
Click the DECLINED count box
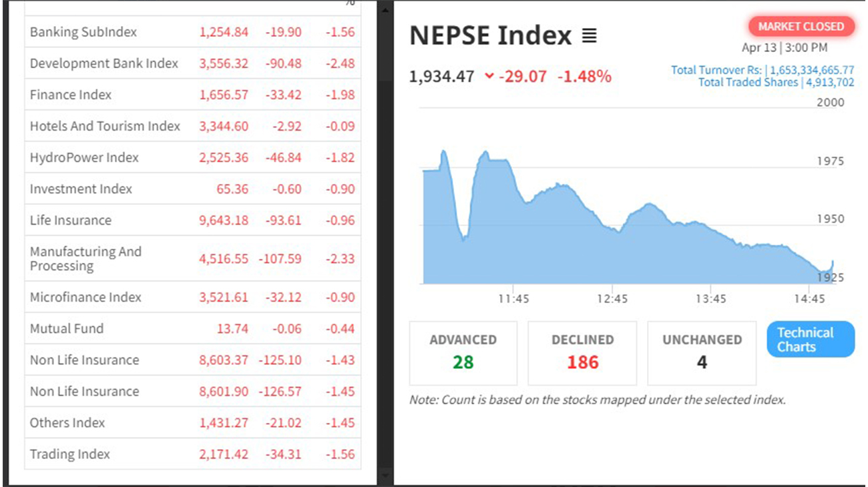582,353
